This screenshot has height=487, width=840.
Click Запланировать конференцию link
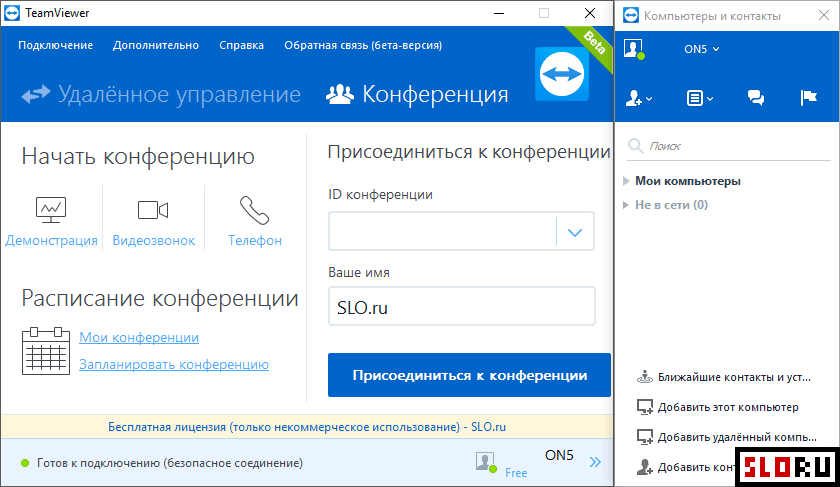[174, 364]
